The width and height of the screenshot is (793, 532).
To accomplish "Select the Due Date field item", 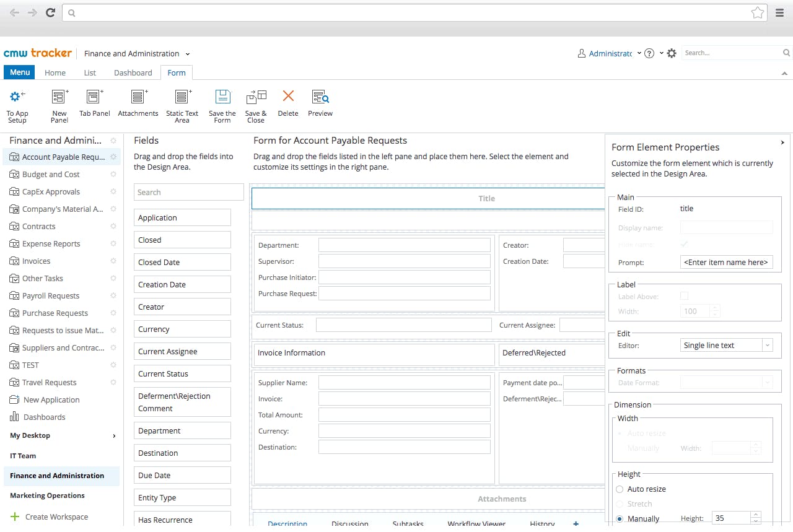I will 182,476.
